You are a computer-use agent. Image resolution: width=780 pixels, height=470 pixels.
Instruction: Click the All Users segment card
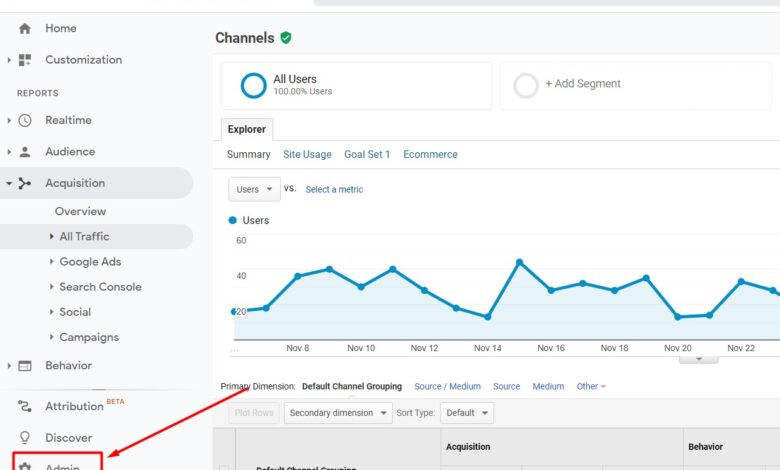356,86
